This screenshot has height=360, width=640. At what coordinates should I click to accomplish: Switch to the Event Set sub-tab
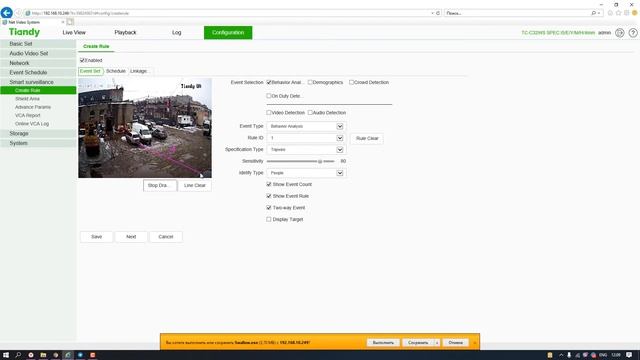pyautogui.click(x=90, y=71)
